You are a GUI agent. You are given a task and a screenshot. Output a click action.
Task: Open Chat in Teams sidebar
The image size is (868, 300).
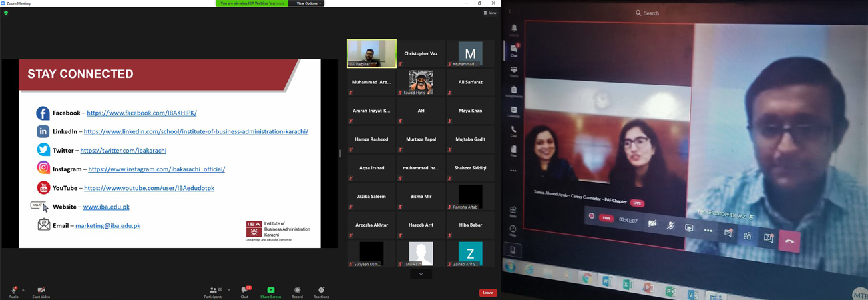click(x=514, y=50)
